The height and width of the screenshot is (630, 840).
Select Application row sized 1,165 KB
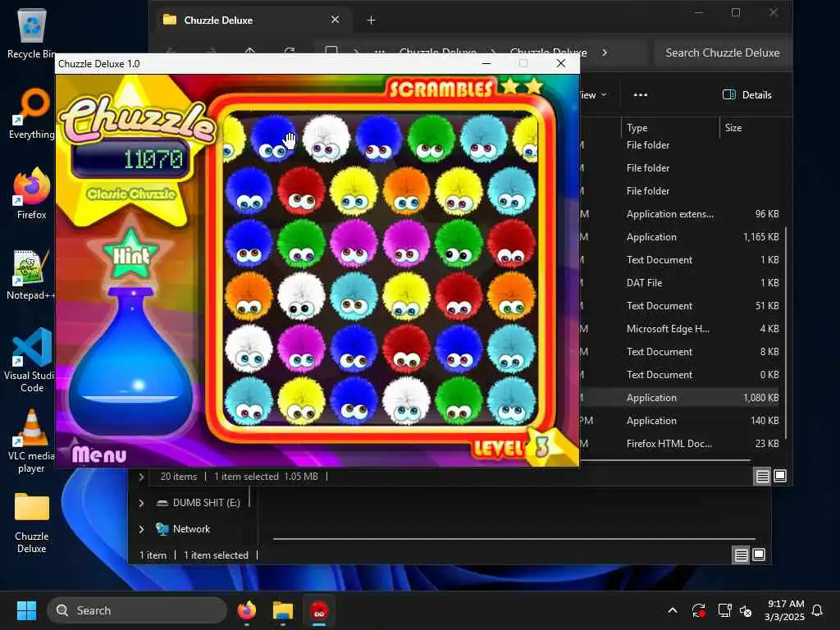point(680,237)
